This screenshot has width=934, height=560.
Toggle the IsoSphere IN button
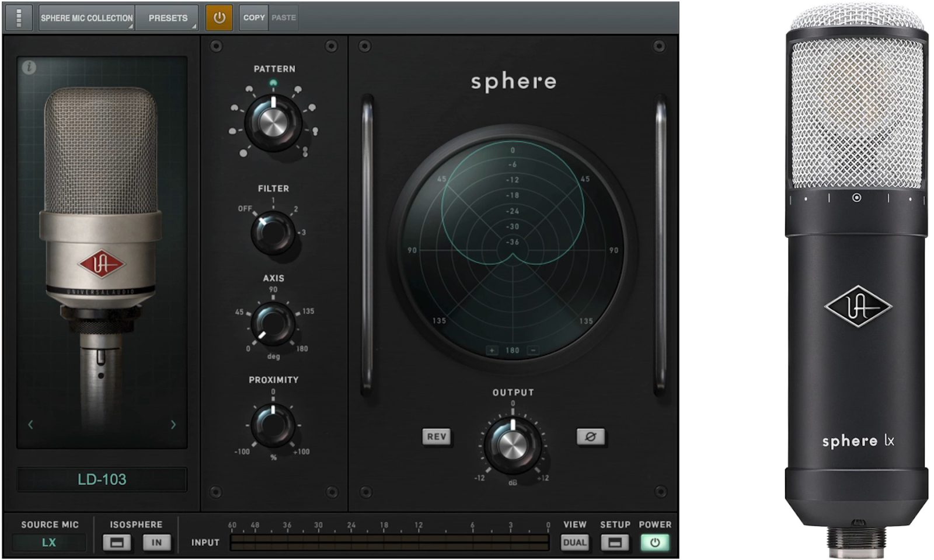(x=156, y=542)
